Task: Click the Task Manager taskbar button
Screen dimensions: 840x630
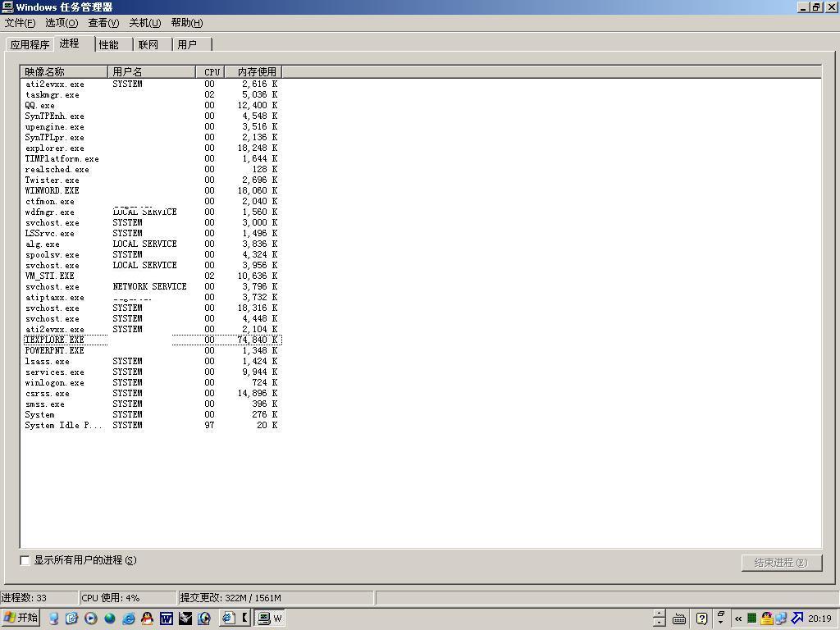Action: coord(270,619)
